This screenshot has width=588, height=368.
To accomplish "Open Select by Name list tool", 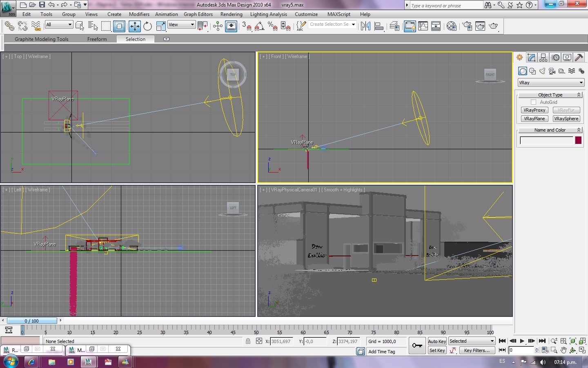I will [x=93, y=26].
